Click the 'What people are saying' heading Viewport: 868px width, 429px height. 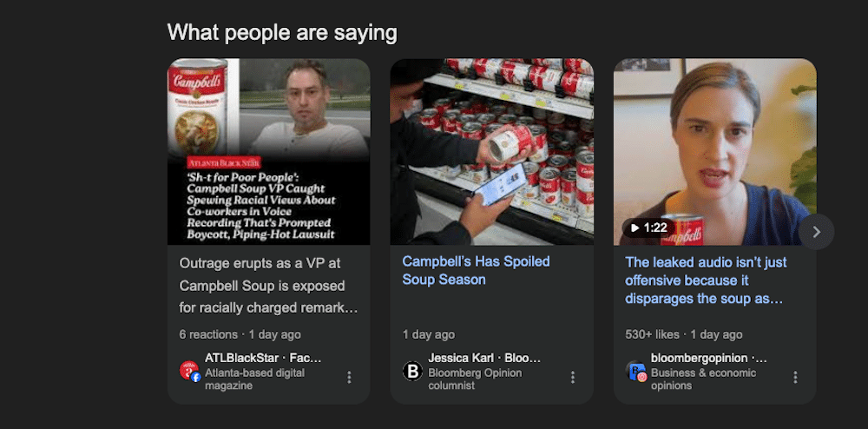[282, 33]
